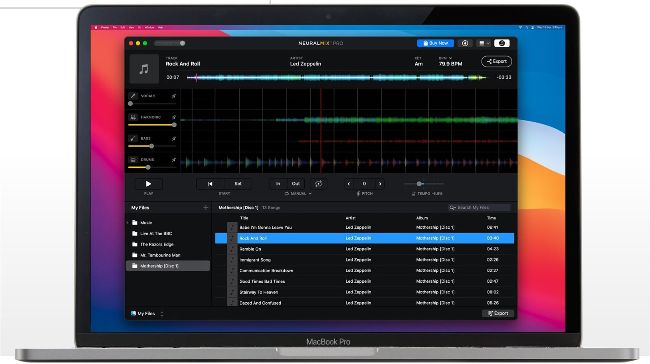Click the Bass guitar icon
This screenshot has width=650, height=364.
pos(133,138)
